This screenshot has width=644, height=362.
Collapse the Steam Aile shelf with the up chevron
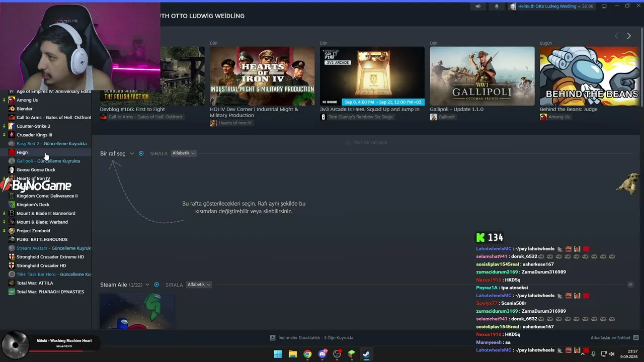630,285
